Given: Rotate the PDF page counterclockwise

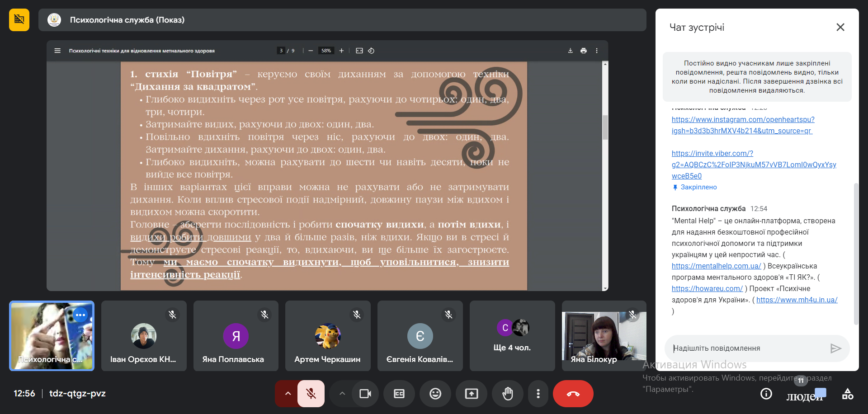Looking at the screenshot, I should pyautogui.click(x=371, y=51).
